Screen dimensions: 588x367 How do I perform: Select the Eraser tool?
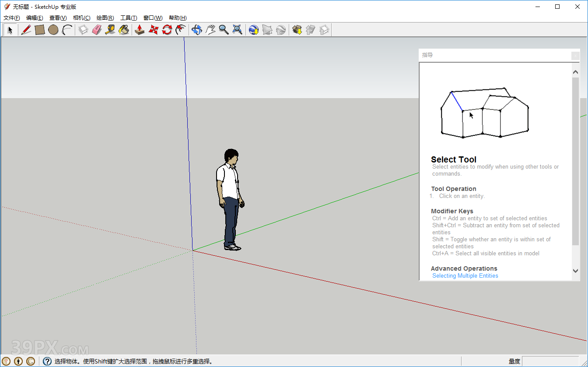click(97, 30)
